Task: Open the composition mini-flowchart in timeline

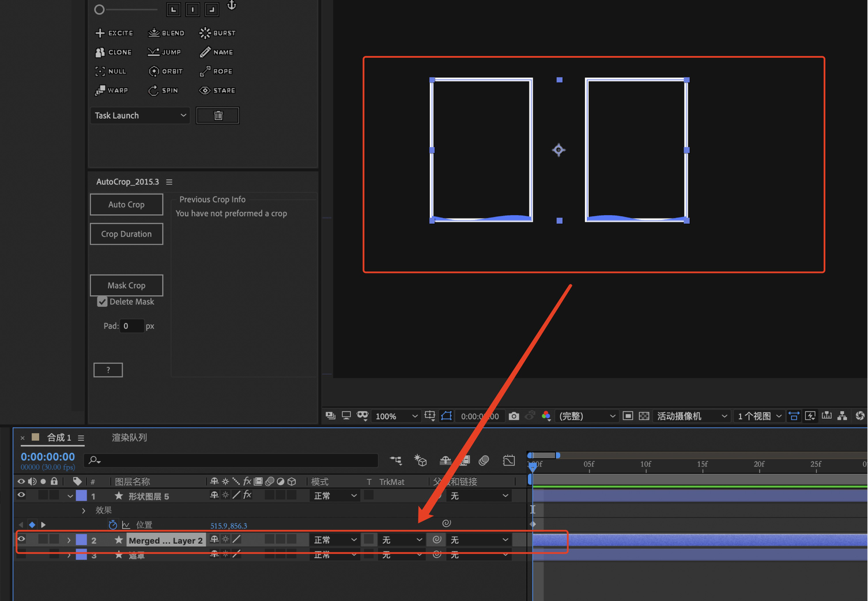Action: pos(396,460)
